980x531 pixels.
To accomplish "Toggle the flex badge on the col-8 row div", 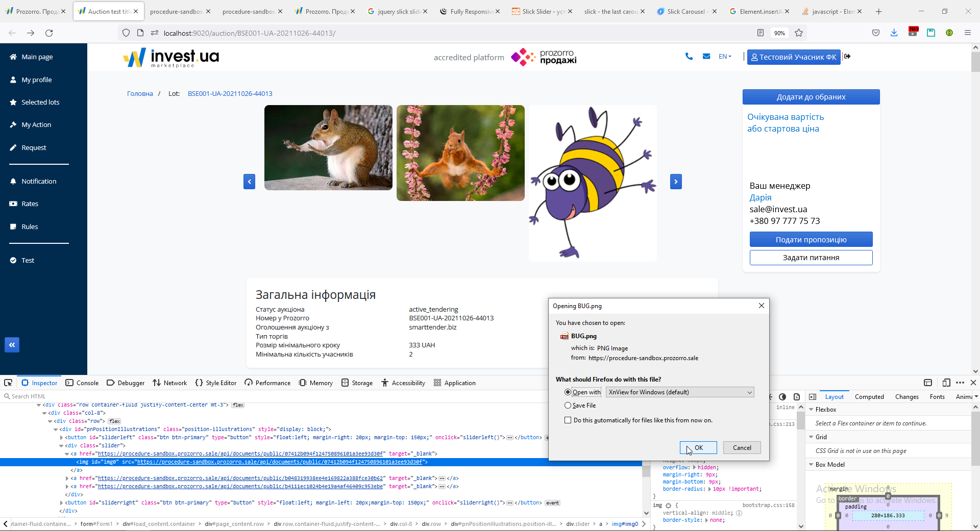I will pyautogui.click(x=114, y=421).
